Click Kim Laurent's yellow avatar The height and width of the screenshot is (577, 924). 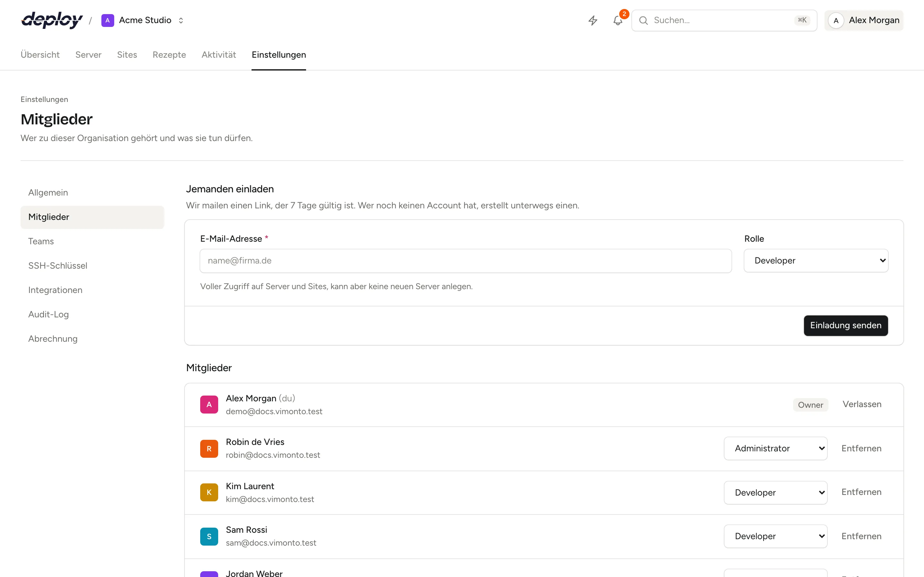[209, 492]
